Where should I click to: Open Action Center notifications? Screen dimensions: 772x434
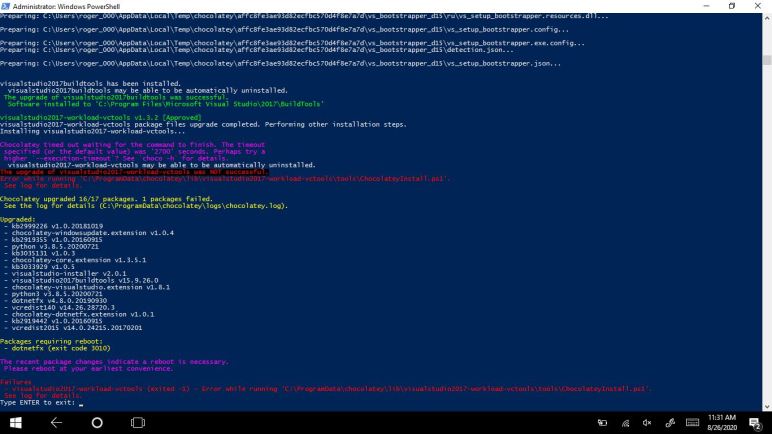(757, 423)
